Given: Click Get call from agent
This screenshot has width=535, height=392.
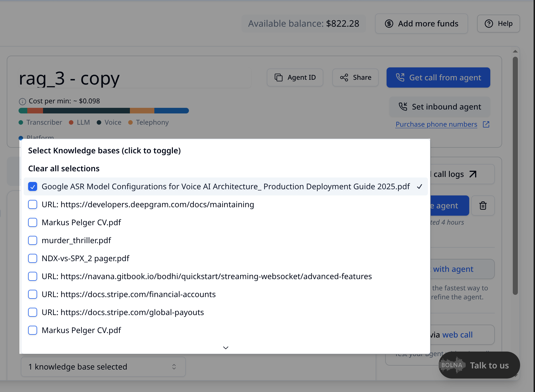Looking at the screenshot, I should pyautogui.click(x=438, y=78).
